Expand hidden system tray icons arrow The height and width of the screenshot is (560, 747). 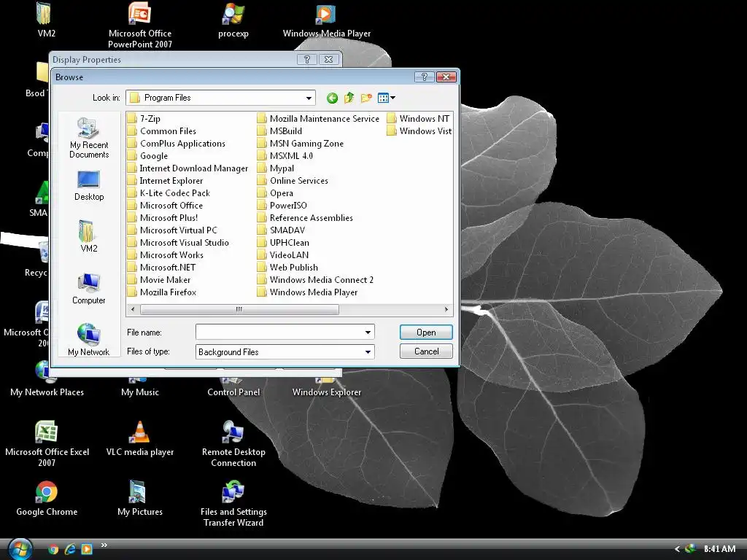coord(677,549)
